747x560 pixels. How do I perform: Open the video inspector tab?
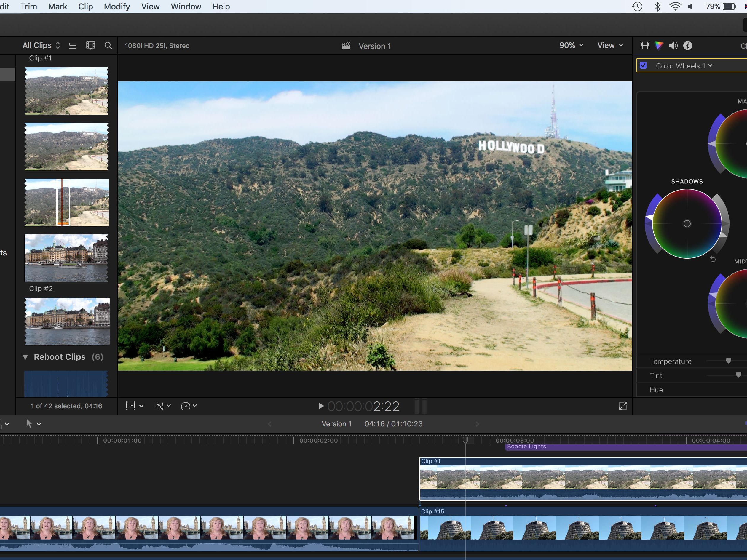coord(645,46)
